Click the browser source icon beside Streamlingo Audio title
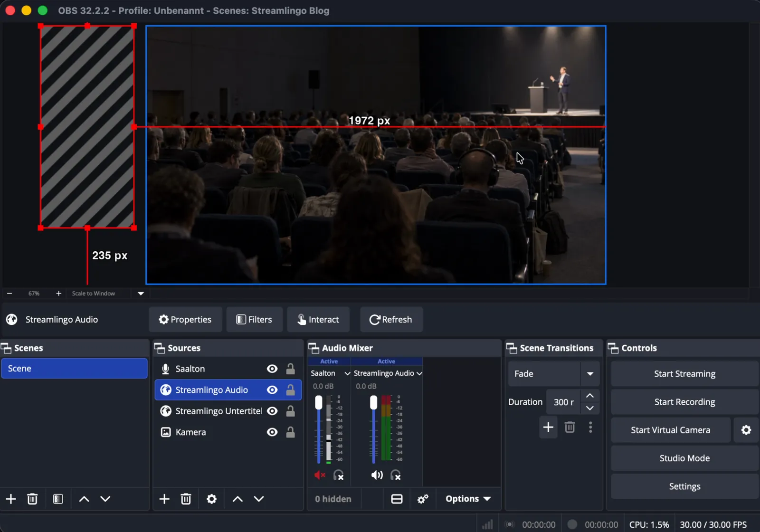760x532 pixels. pyautogui.click(x=12, y=320)
